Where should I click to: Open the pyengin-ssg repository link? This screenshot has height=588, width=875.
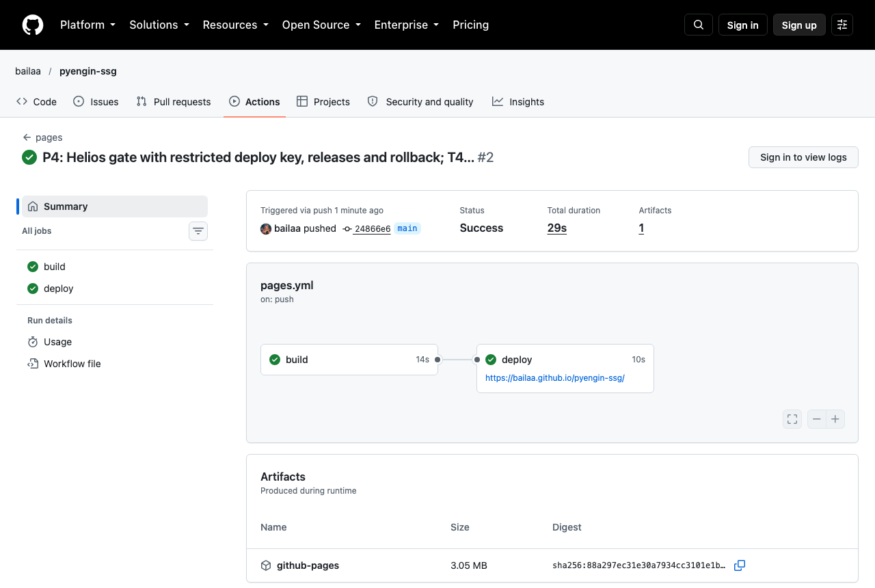[88, 71]
